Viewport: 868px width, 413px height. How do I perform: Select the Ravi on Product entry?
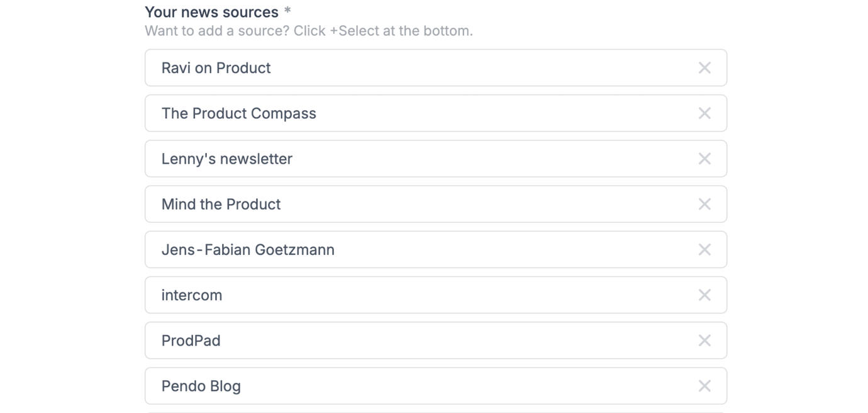216,68
